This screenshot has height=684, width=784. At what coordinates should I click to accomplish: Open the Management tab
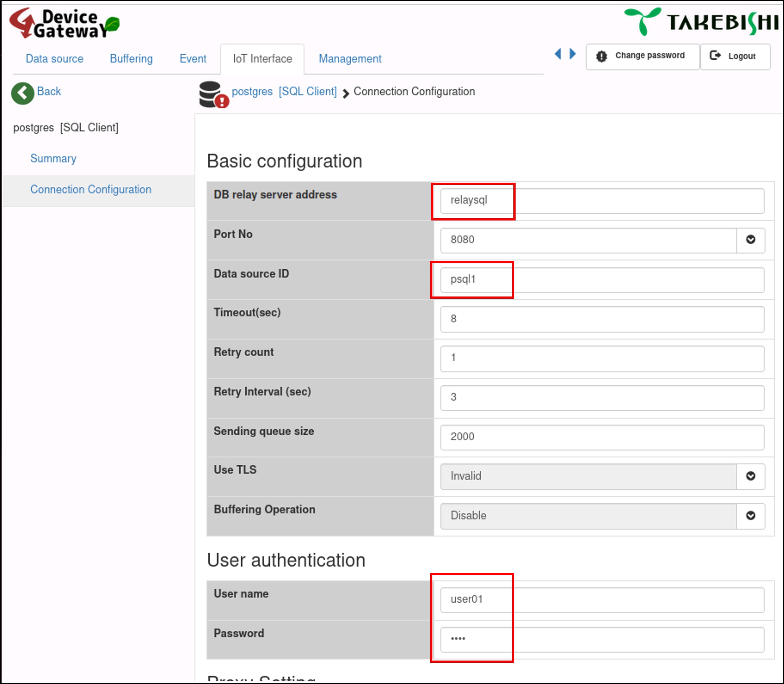350,59
